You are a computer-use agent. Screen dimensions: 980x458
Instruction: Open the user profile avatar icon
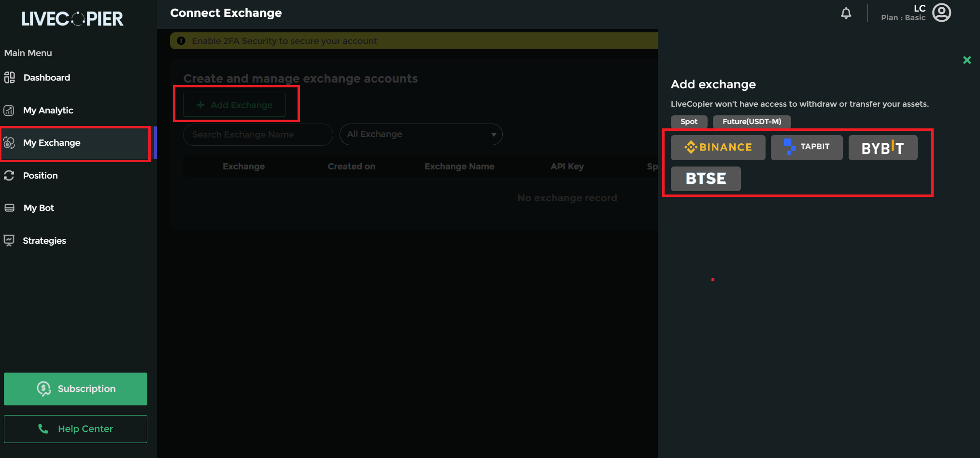[x=941, y=13]
